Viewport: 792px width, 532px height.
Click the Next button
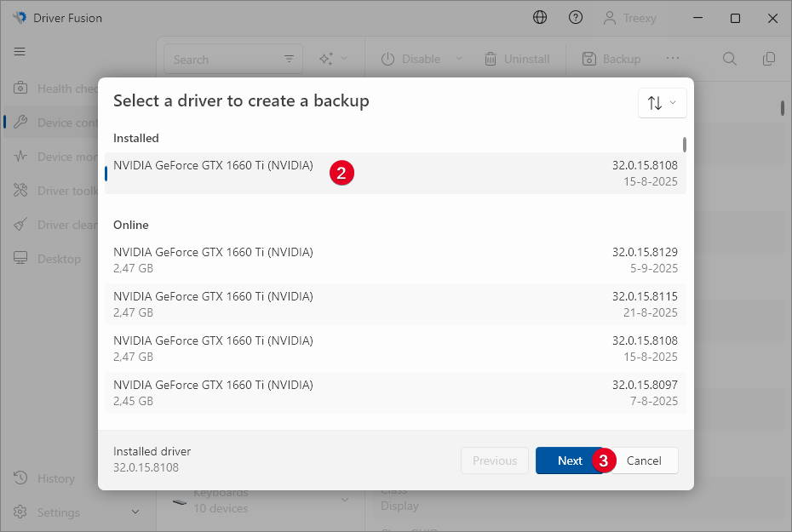570,460
